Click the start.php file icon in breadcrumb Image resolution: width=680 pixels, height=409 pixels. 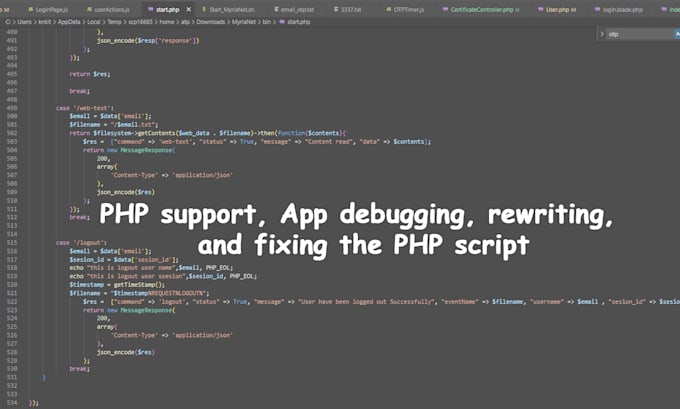point(282,22)
